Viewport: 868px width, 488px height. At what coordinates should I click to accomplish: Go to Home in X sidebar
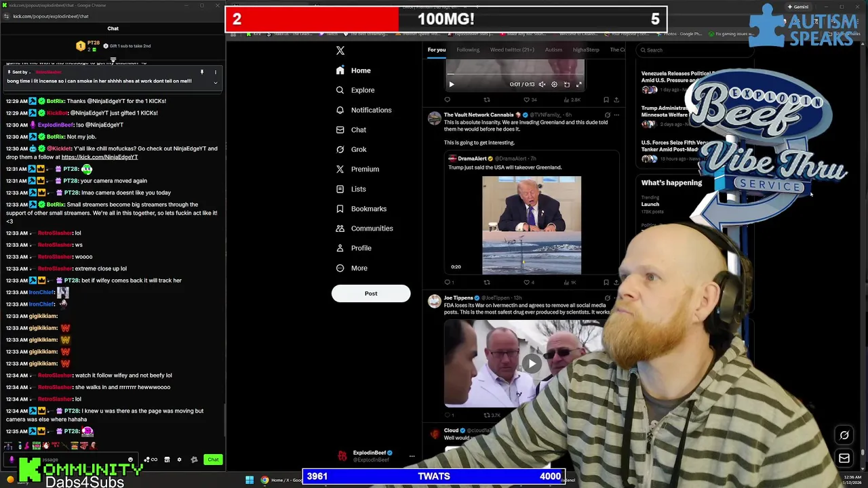[x=353, y=70]
